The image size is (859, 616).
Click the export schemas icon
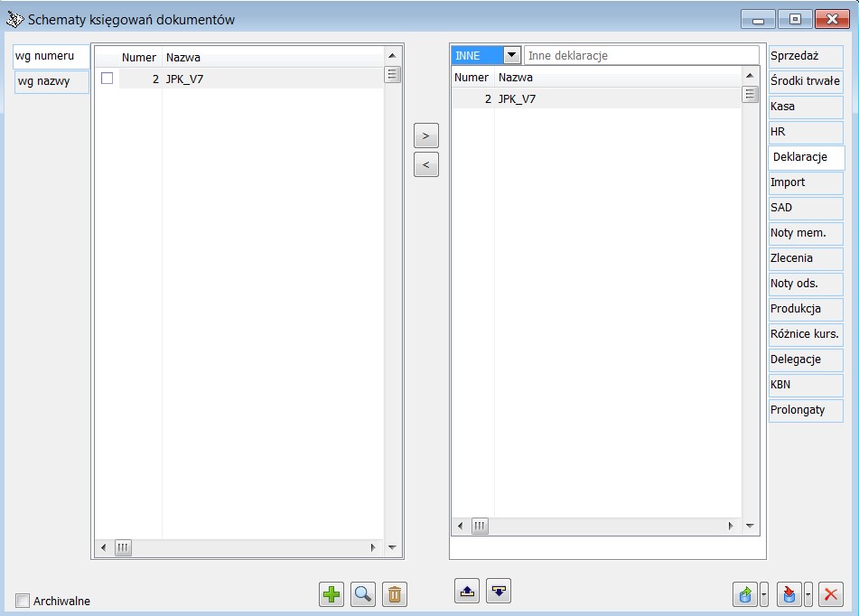[x=745, y=594]
